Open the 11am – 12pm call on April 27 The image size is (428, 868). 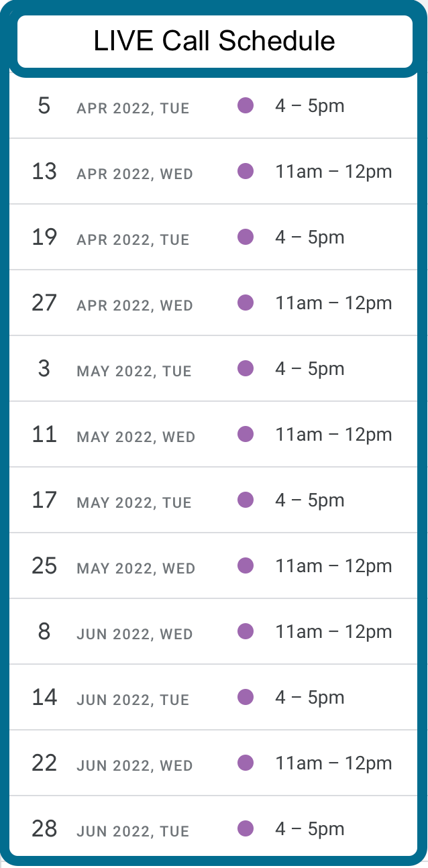333,303
